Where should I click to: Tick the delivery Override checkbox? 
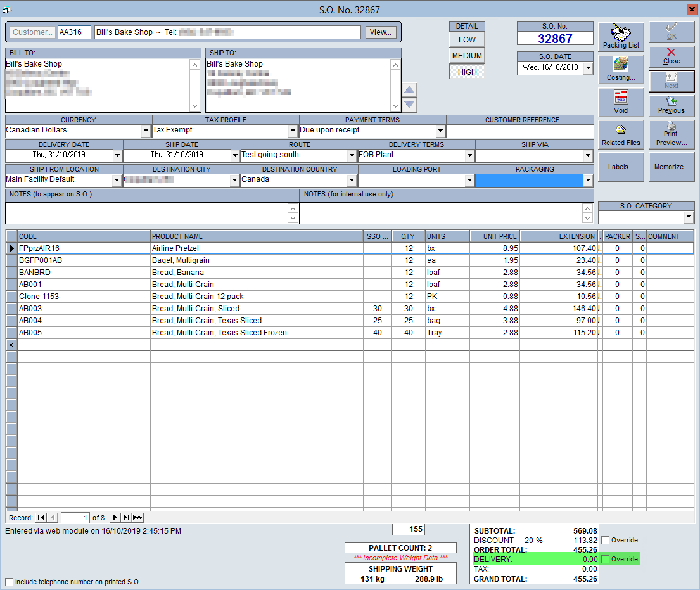[x=606, y=559]
